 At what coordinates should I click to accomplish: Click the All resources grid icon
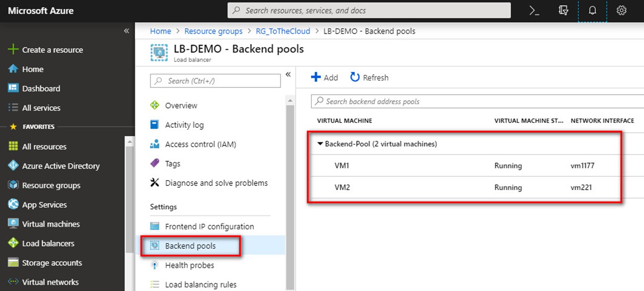click(13, 147)
